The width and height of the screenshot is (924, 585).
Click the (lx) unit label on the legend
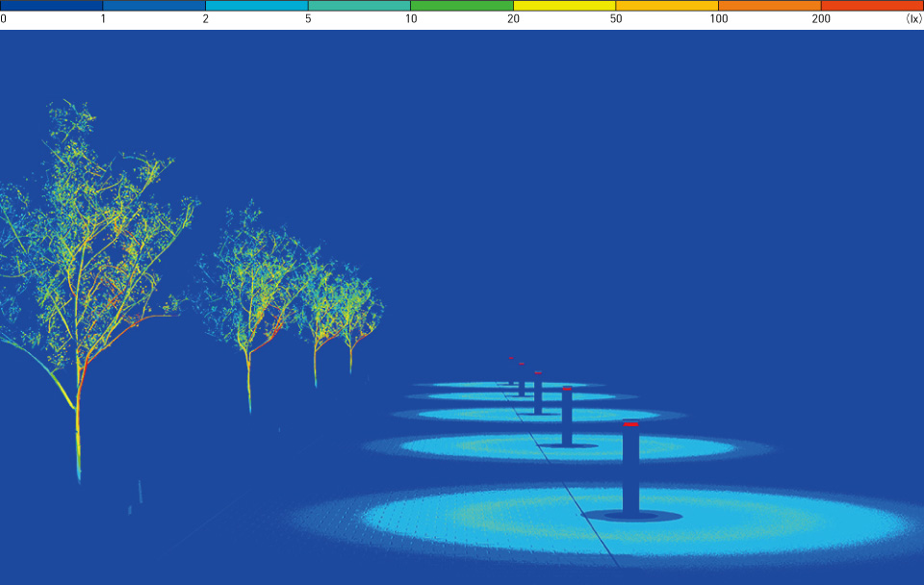click(x=913, y=19)
